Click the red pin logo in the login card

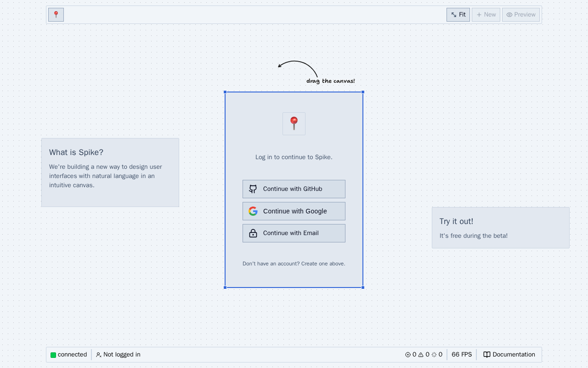pos(294,124)
